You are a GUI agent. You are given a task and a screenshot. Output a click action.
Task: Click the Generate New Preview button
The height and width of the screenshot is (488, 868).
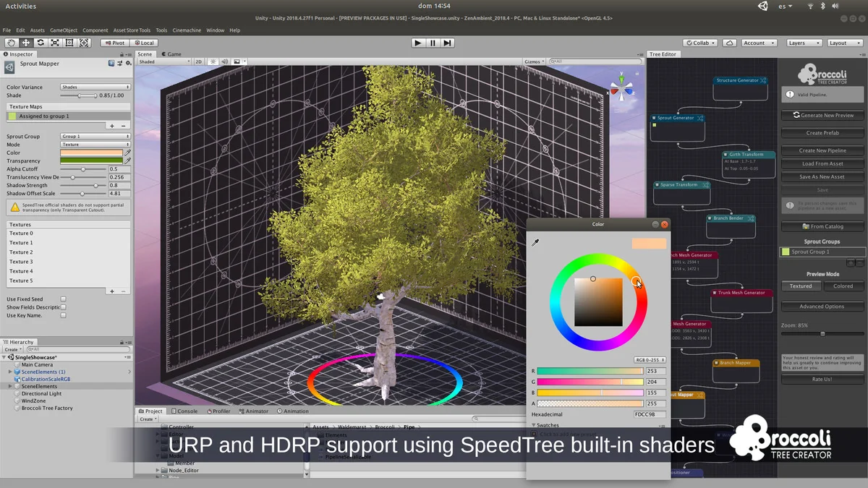(822, 115)
